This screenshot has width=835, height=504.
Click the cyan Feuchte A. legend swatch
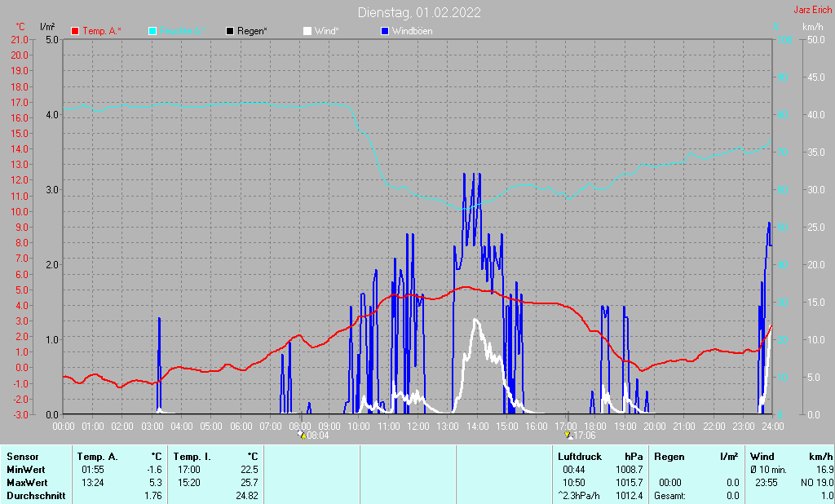coord(152,31)
